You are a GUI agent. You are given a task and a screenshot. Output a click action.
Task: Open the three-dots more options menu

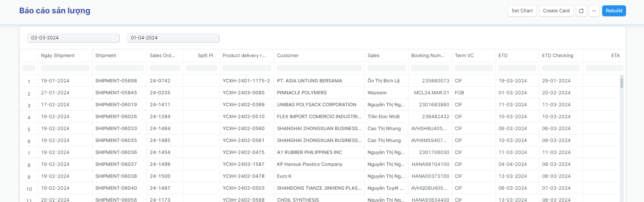coord(594,11)
